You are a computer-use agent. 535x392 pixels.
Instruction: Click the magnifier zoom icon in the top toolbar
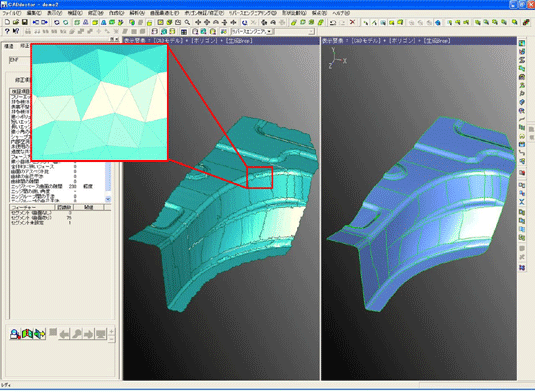click(187, 23)
